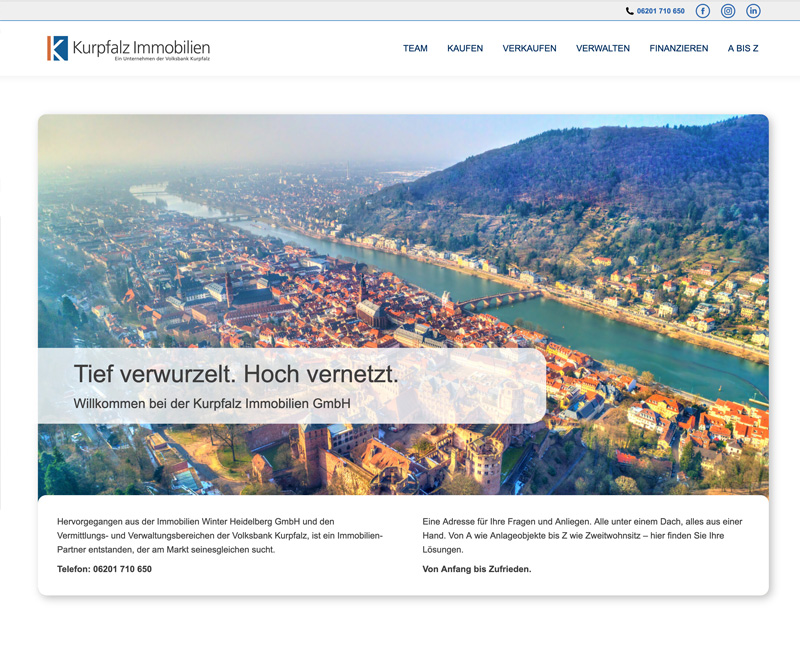The height and width of the screenshot is (651, 800).
Task: Open the VERWALTEN menu item
Action: pyautogui.click(x=603, y=48)
